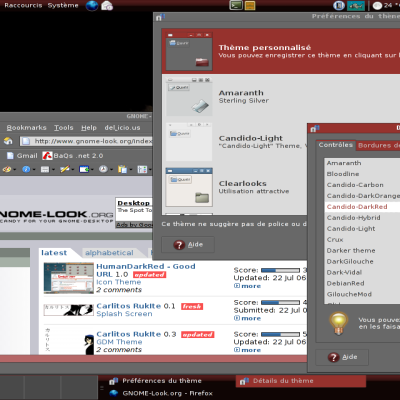Image resolution: width=400 pixels, height=400 pixels.
Task: Open the pencil edit icon menu in developer toolbar
Action: (x=66, y=170)
